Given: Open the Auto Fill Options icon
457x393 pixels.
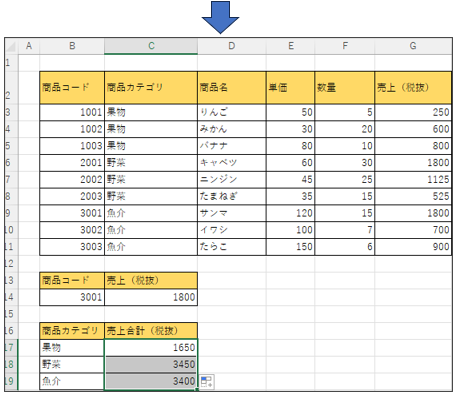Looking at the screenshot, I should pos(207,382).
